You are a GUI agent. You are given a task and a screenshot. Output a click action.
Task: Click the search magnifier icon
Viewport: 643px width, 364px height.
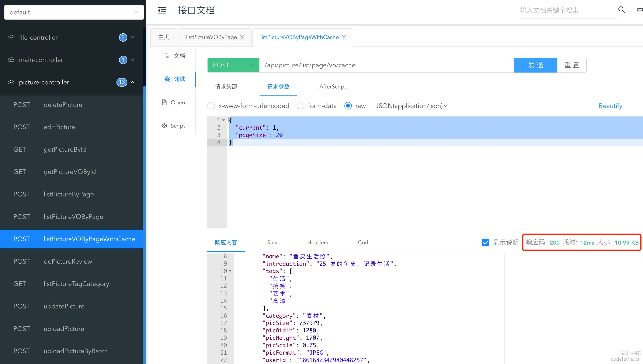pos(622,10)
